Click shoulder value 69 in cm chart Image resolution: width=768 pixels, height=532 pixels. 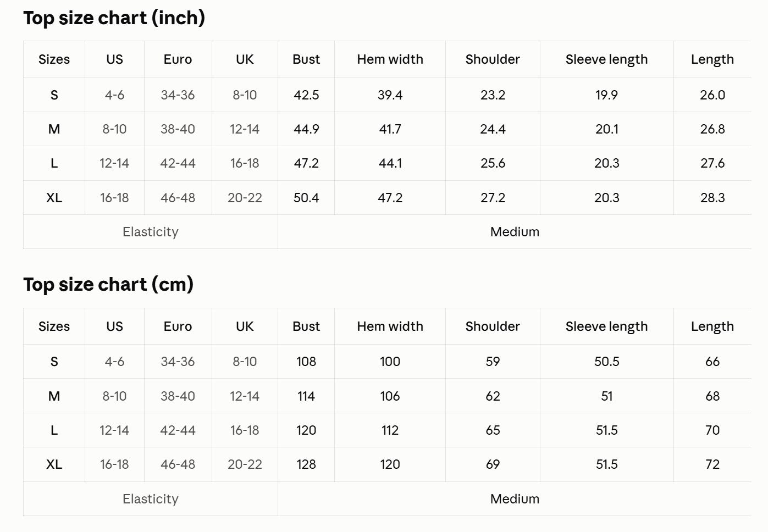(493, 464)
